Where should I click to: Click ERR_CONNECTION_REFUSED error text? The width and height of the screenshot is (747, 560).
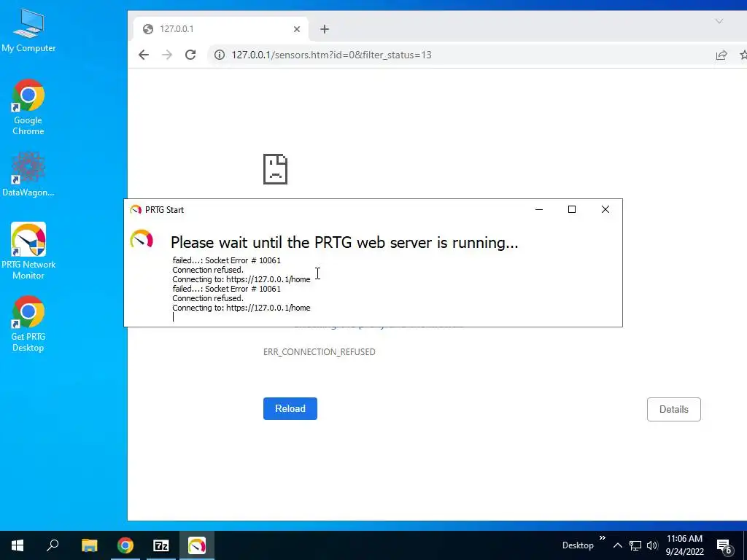(x=320, y=352)
